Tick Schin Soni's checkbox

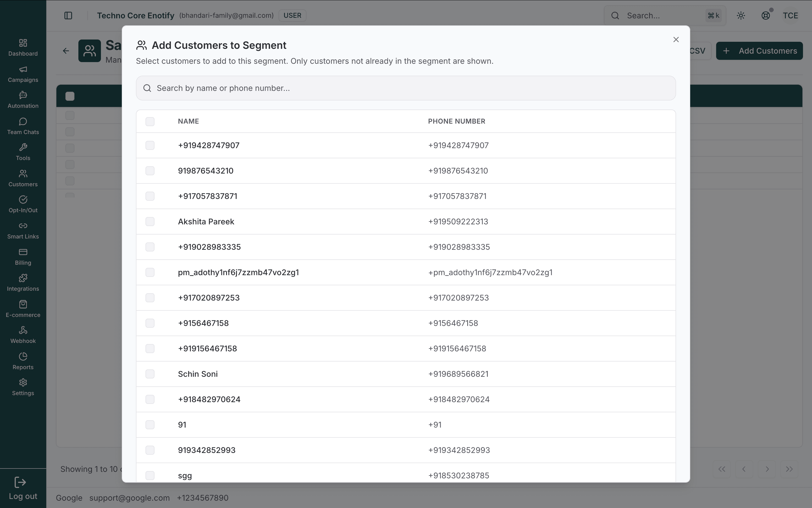150,374
